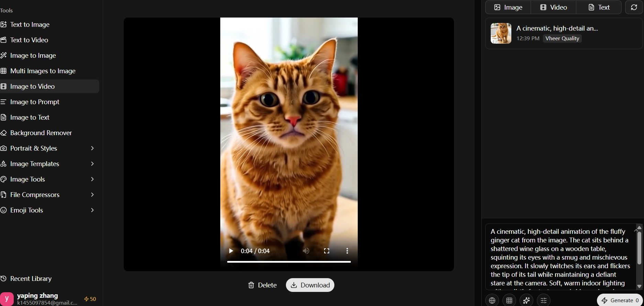Switch to the Video tab
Image resolution: width=644 pixels, height=306 pixels.
coord(554,7)
